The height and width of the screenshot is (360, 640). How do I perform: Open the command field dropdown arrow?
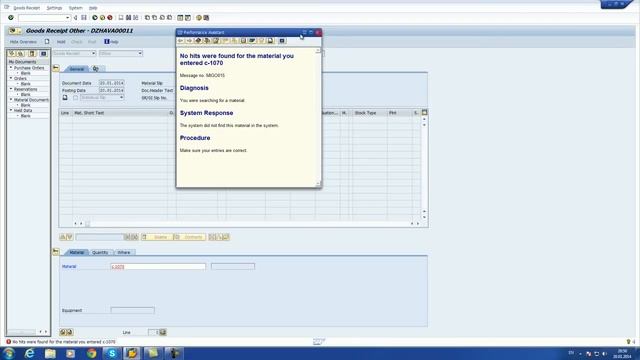click(x=67, y=18)
